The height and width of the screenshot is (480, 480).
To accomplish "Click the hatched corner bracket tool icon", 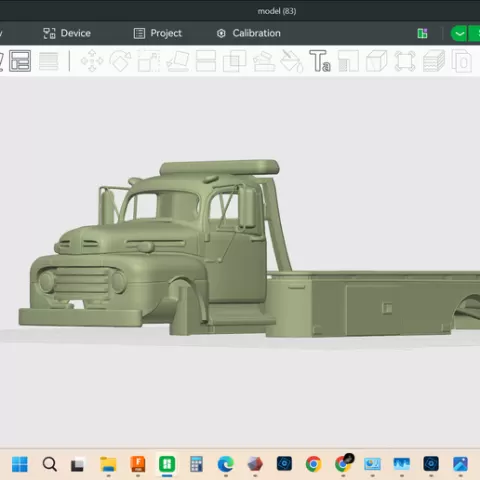I will (x=348, y=61).
